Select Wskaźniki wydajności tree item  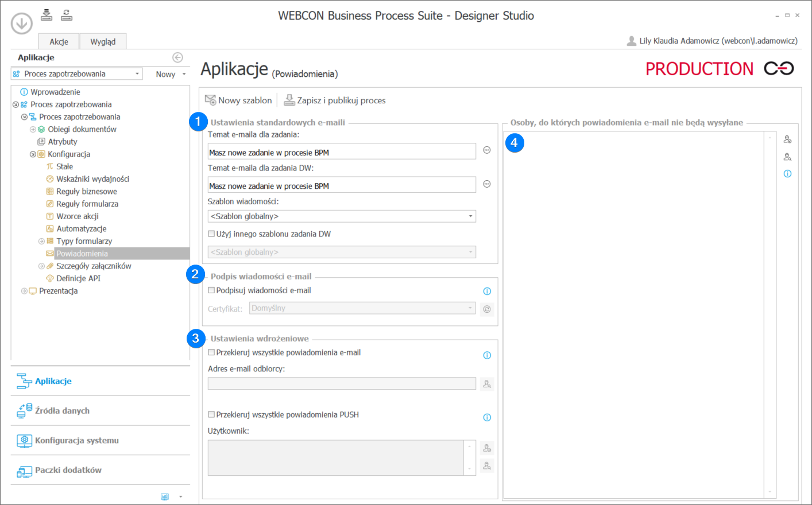[92, 179]
